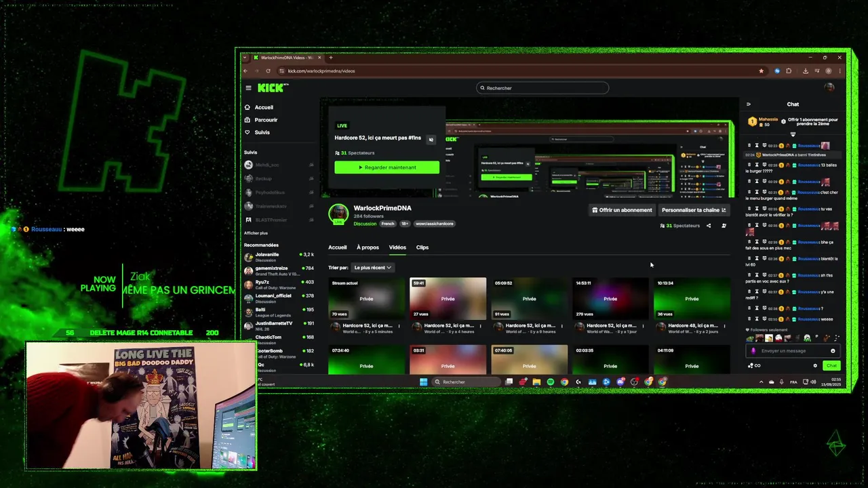Open Trier par Le plus récent dropdown

coord(372,268)
